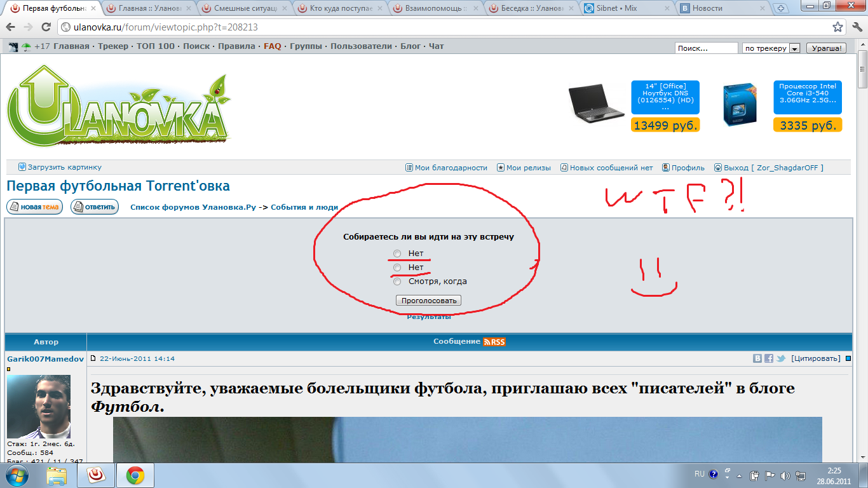Viewport: 868px width, 488px height.
Task: Adjust system volume via speaker tray icon
Action: pos(784,477)
